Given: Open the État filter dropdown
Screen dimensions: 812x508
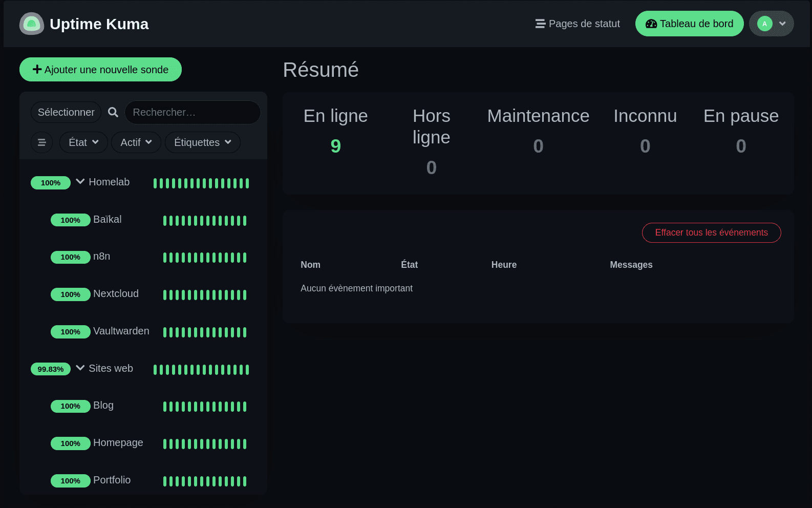Looking at the screenshot, I should pyautogui.click(x=84, y=142).
